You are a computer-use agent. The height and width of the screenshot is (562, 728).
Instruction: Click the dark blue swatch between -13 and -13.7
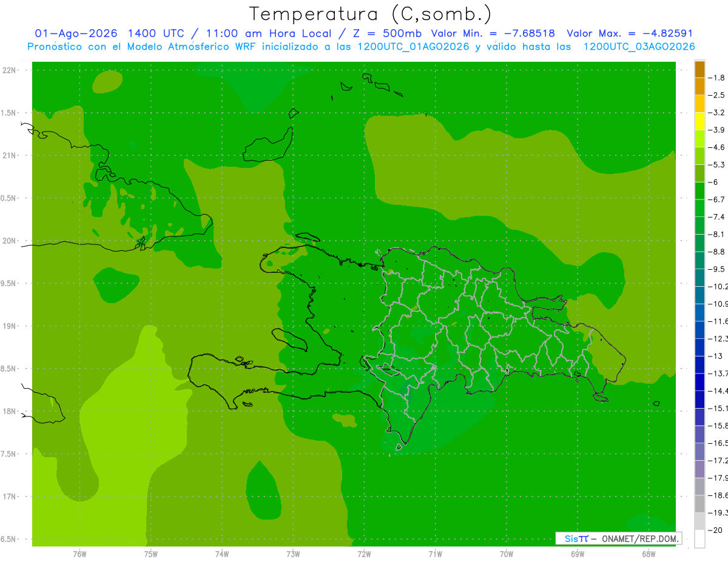[x=699, y=365]
